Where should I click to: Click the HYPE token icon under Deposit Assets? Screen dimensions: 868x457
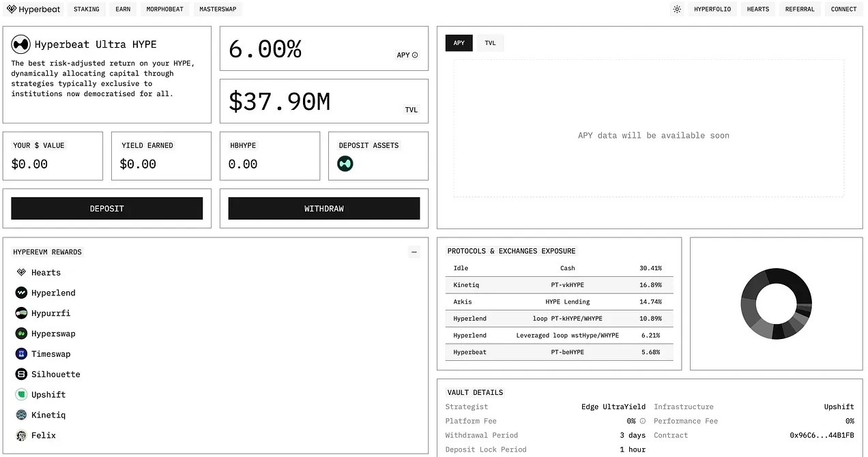click(345, 164)
